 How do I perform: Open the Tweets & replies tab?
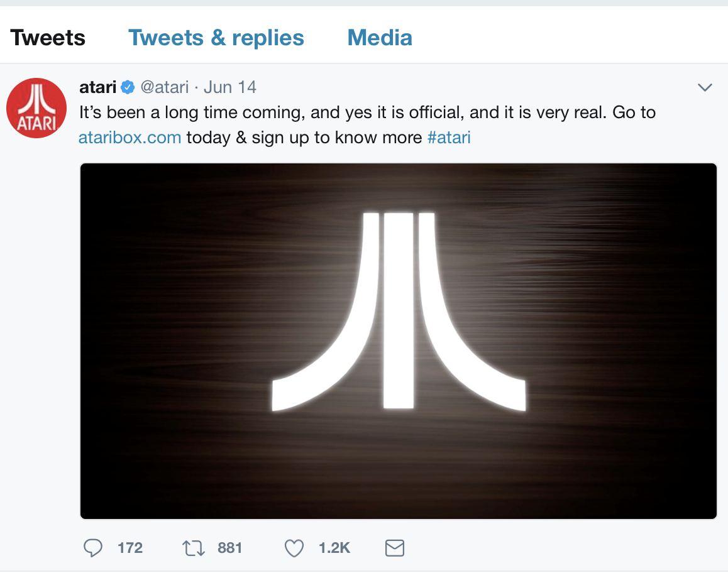pyautogui.click(x=216, y=38)
